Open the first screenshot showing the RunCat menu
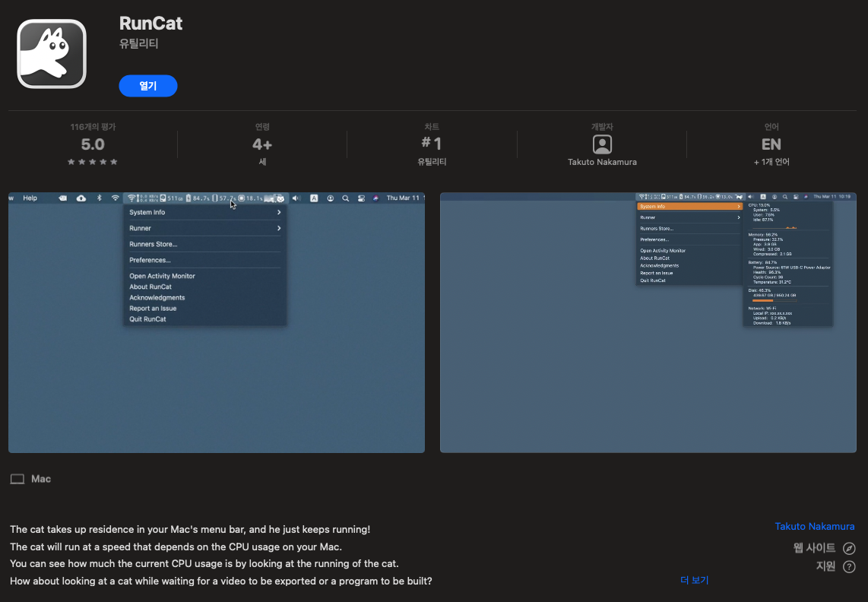 (217, 322)
